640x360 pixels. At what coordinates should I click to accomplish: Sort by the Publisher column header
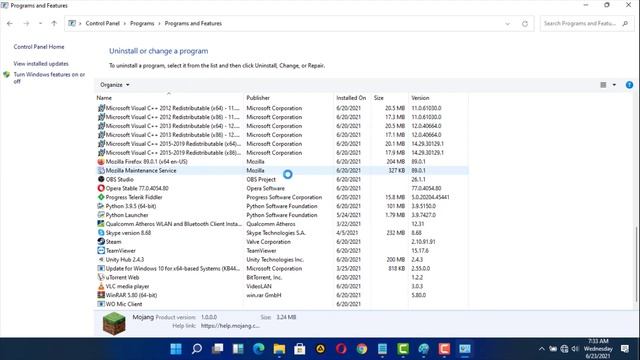[x=289, y=98]
